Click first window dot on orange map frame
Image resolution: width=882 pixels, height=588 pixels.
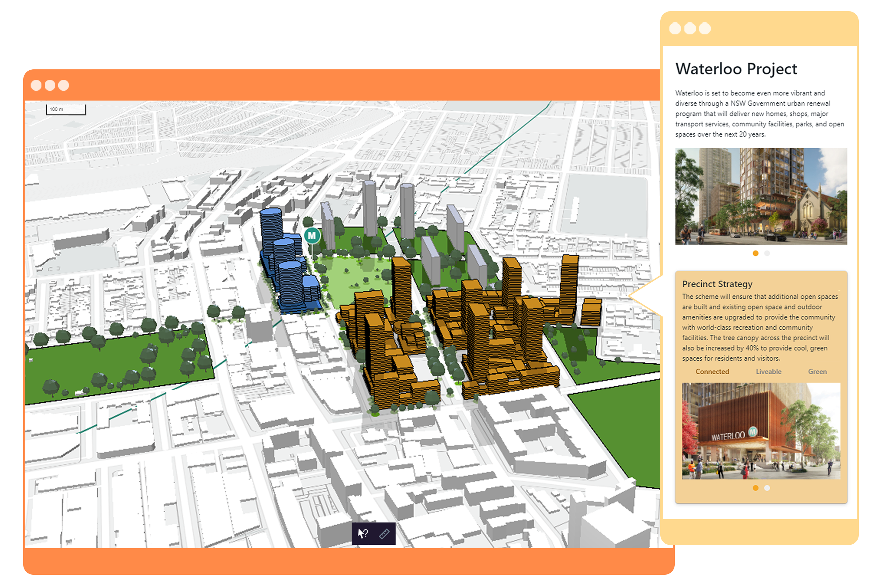pos(36,85)
